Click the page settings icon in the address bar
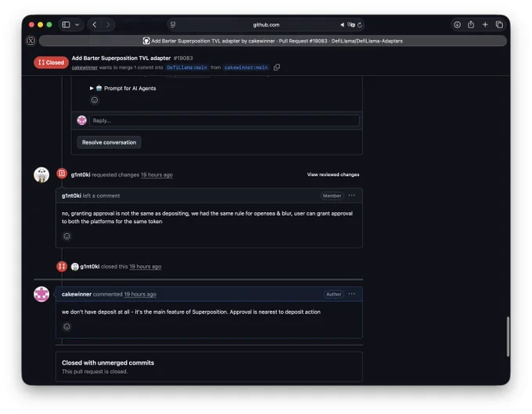 tap(173, 24)
